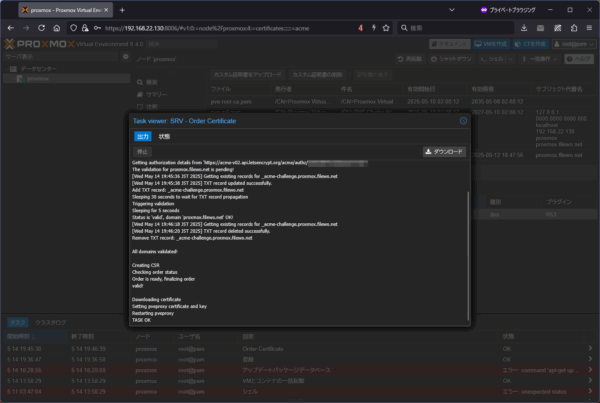Click the Proxmox logo

[x=39, y=44]
